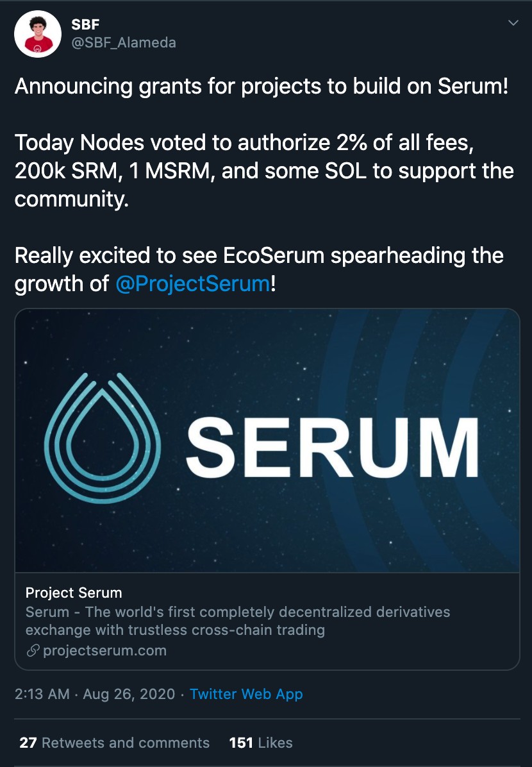Click the link chain icon beside projectserum.com
This screenshot has height=767, width=532.
pos(33,651)
